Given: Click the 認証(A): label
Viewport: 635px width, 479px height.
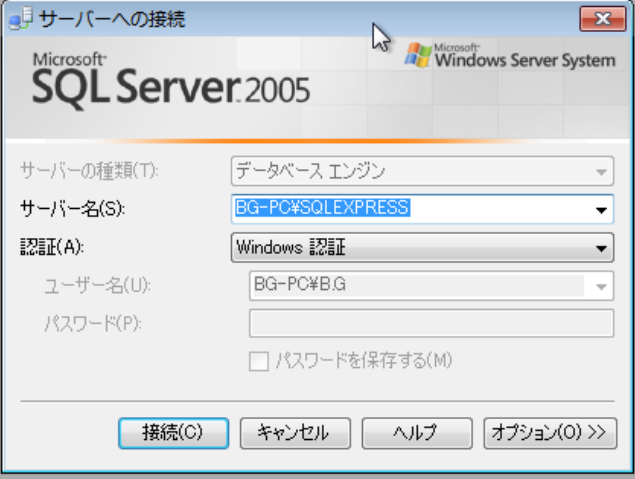Looking at the screenshot, I should [52, 247].
